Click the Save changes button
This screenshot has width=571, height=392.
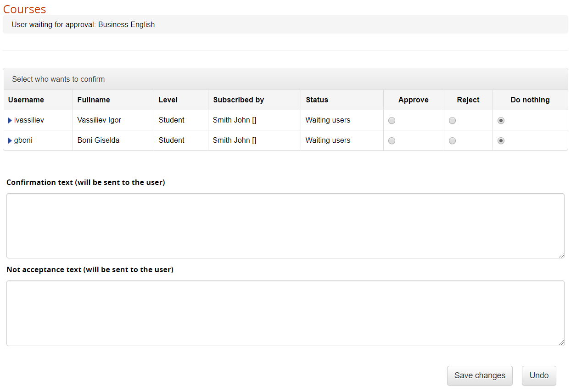coord(480,375)
